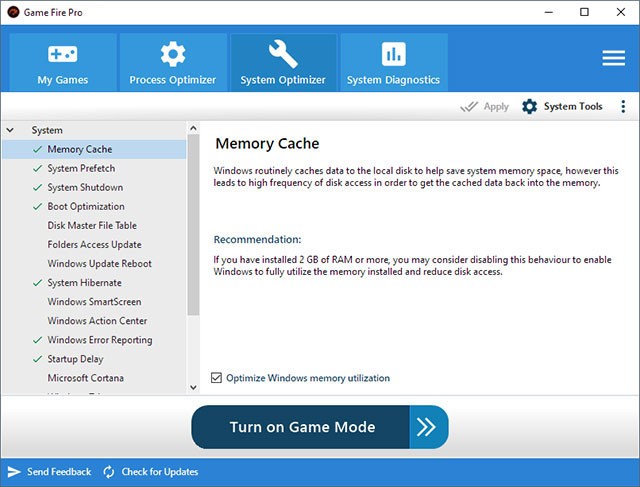Viewport: 640px width, 487px height.
Task: Open the hamburger main menu
Action: click(613, 58)
